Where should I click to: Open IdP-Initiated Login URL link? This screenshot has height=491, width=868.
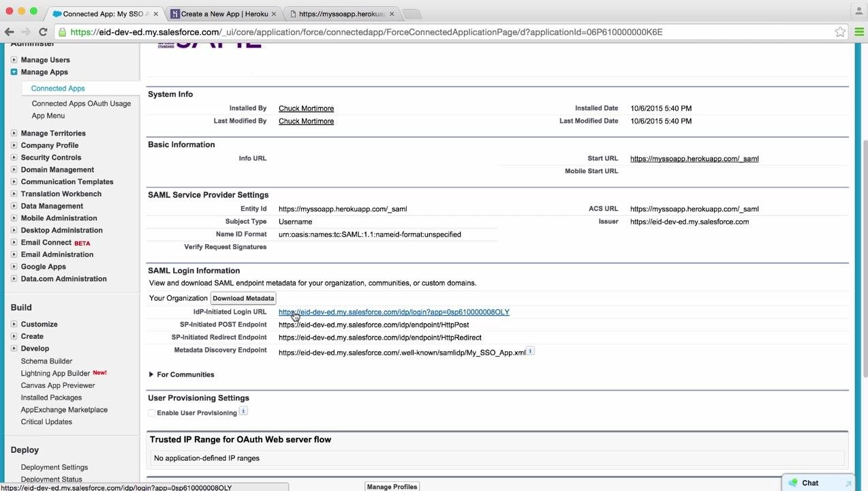[394, 312]
